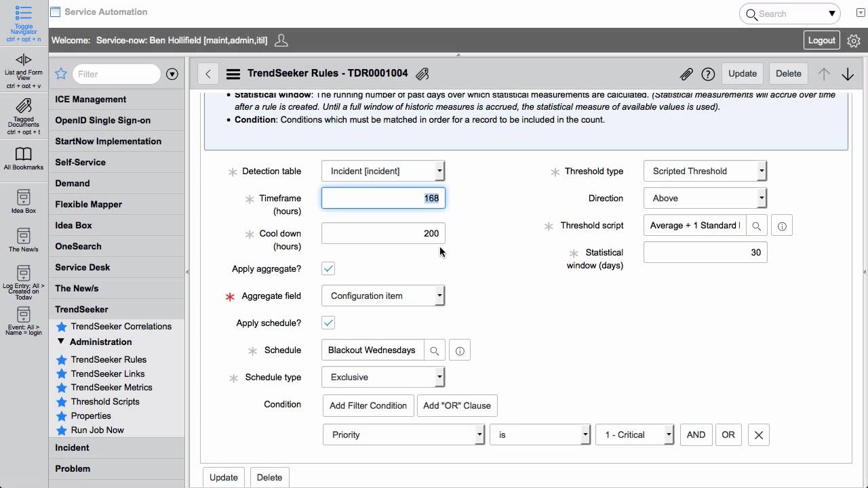Uncheck the Apply aggregate checkbox
This screenshot has height=488, width=868.
[x=328, y=269]
